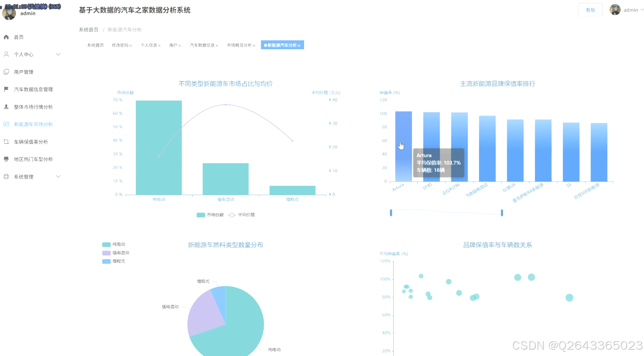Click the top-right admin avatar image

coord(615,10)
